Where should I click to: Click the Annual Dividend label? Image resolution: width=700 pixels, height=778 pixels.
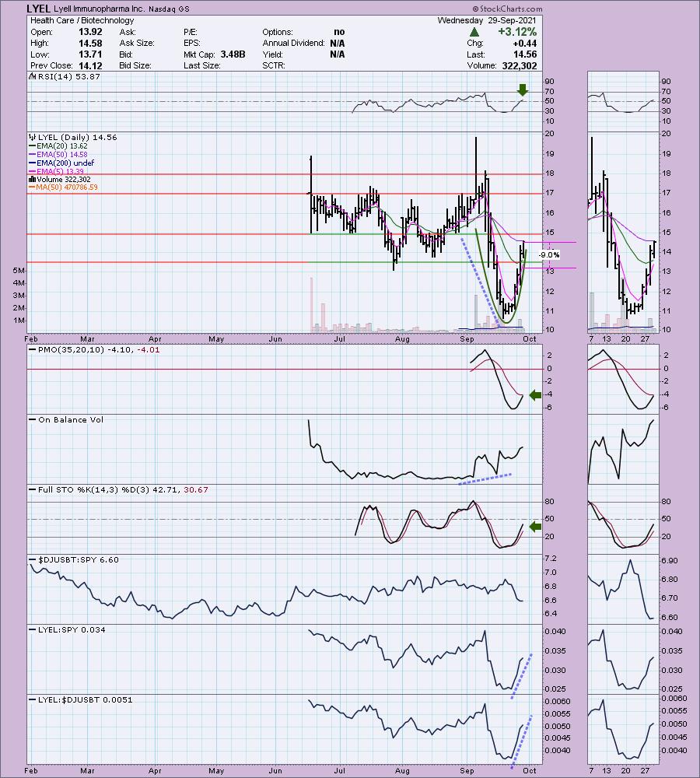(294, 43)
